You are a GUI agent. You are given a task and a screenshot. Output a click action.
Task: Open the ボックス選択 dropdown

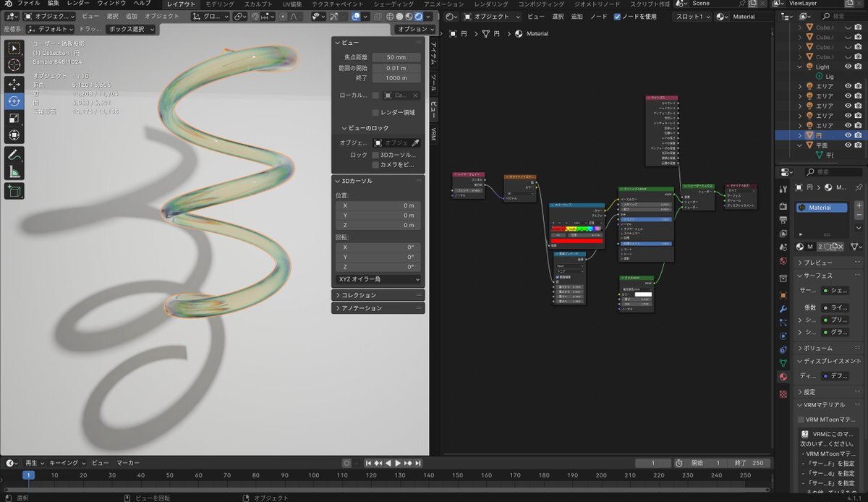[131, 29]
